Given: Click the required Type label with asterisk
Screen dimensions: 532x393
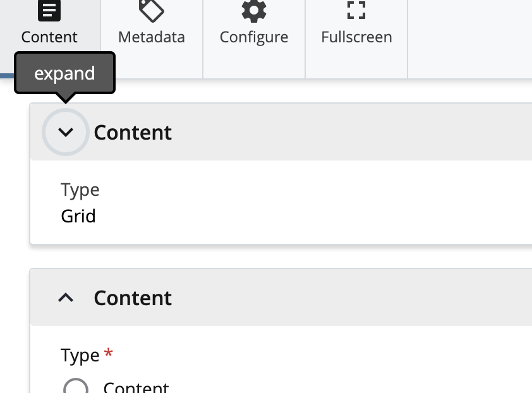Looking at the screenshot, I should [x=87, y=355].
